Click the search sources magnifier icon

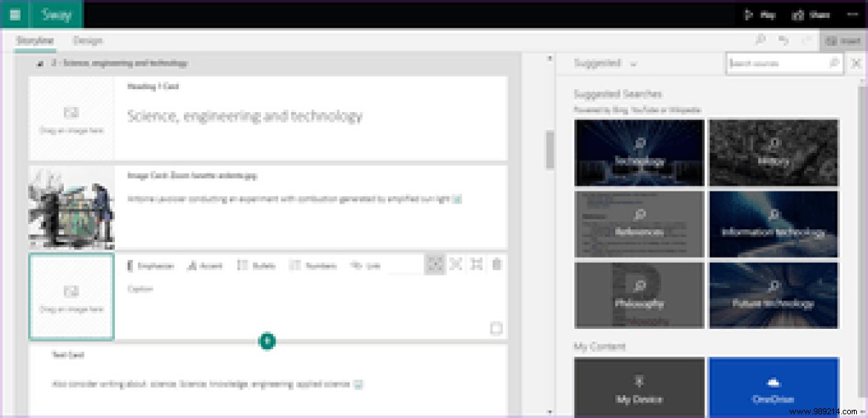coord(835,64)
